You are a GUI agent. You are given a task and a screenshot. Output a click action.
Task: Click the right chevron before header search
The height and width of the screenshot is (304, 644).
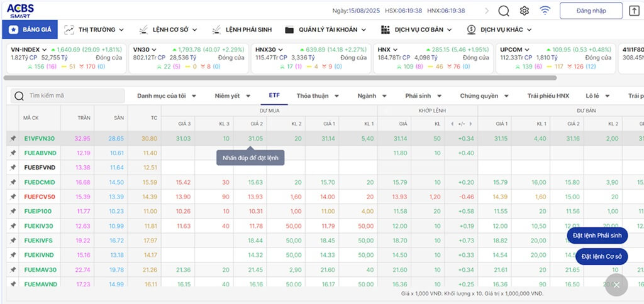click(487, 11)
